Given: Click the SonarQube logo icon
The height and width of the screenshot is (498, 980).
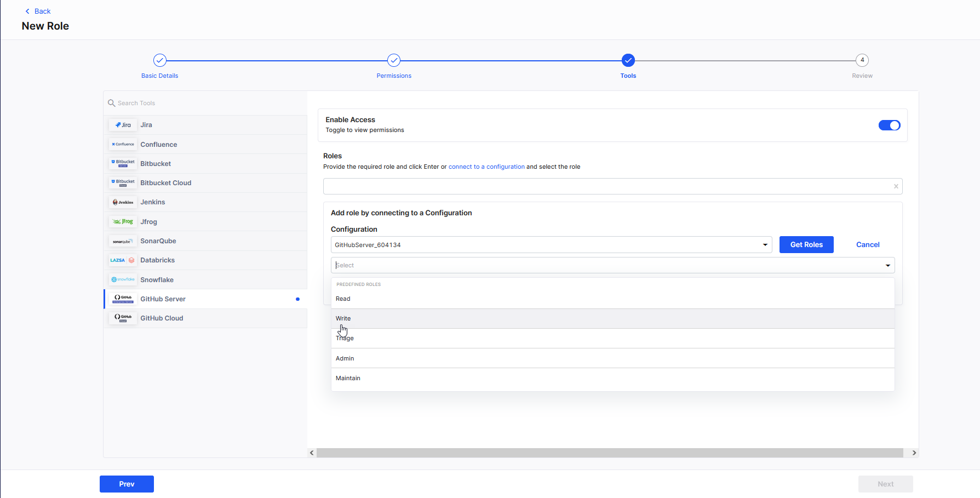Looking at the screenshot, I should pos(123,241).
